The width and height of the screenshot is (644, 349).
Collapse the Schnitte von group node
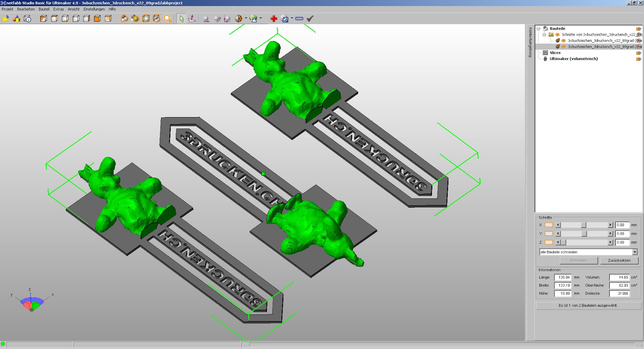click(544, 35)
